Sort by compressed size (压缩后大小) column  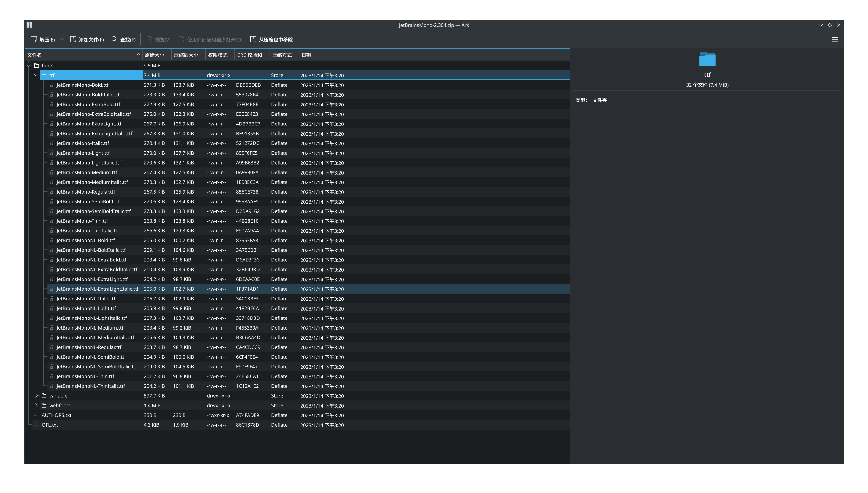(x=188, y=55)
